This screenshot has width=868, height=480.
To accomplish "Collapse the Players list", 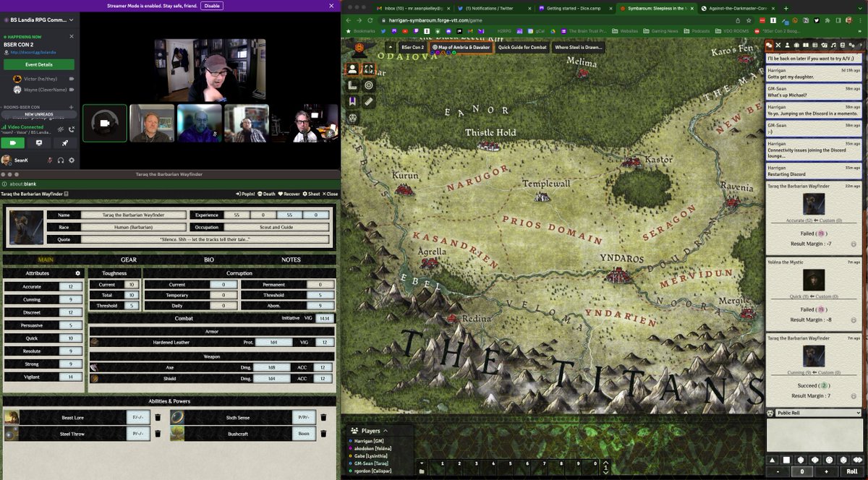I will [x=386, y=431].
